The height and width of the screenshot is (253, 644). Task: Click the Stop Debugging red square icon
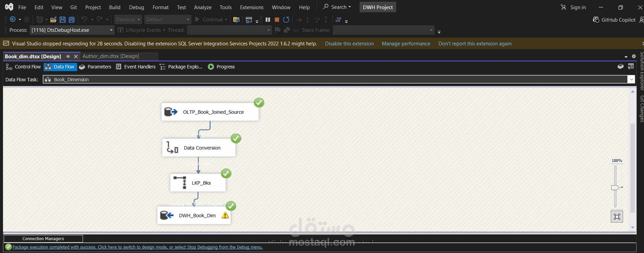click(x=277, y=20)
